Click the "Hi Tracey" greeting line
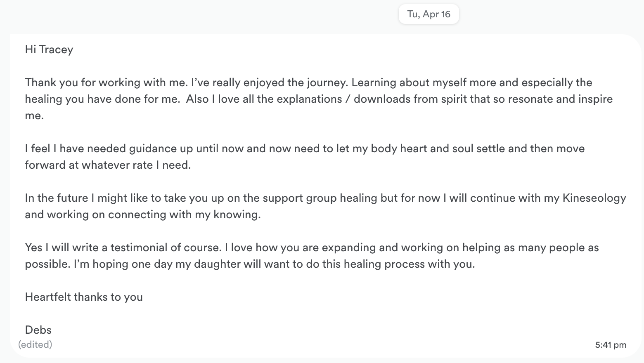644x363 pixels. [49, 49]
